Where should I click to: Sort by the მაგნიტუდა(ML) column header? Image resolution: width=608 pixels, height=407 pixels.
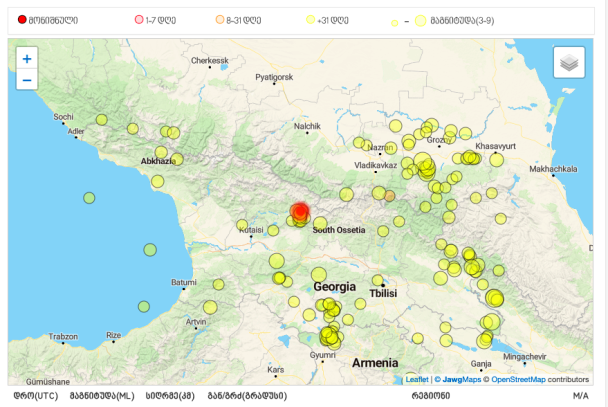pyautogui.click(x=102, y=396)
